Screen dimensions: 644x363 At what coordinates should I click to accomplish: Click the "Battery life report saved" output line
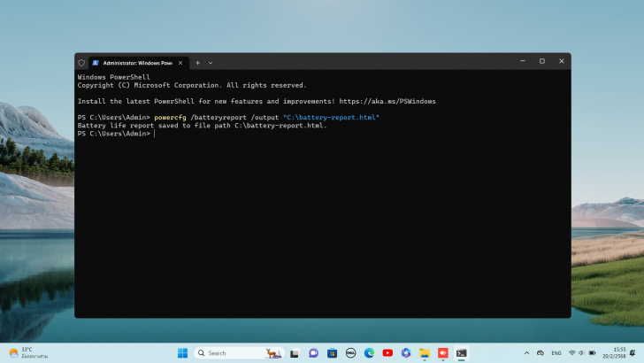[x=202, y=126]
